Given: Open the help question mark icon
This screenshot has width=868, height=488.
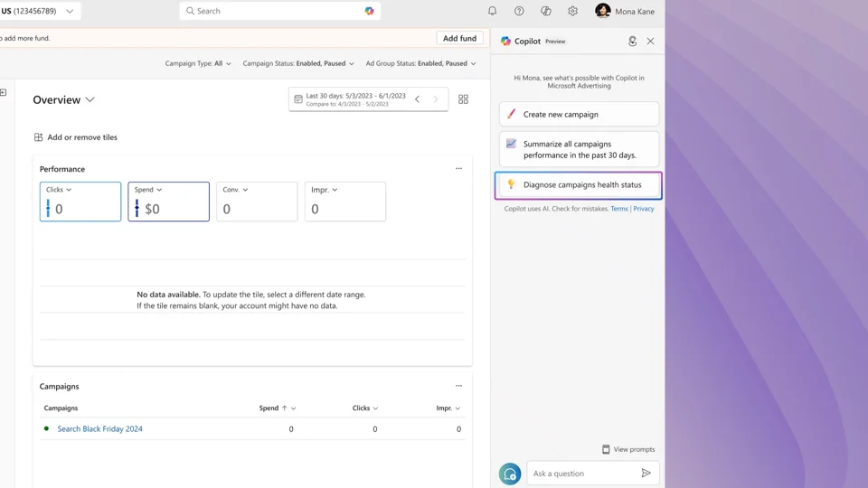Looking at the screenshot, I should click(519, 11).
